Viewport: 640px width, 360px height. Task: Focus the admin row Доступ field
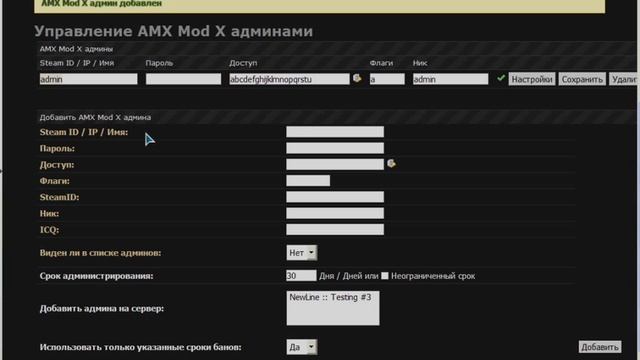[x=289, y=79]
